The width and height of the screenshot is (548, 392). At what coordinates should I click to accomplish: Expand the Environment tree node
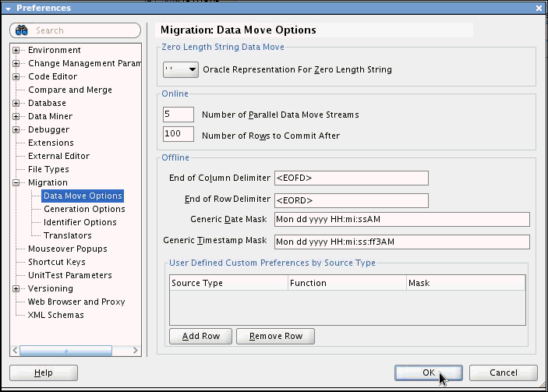coord(16,51)
